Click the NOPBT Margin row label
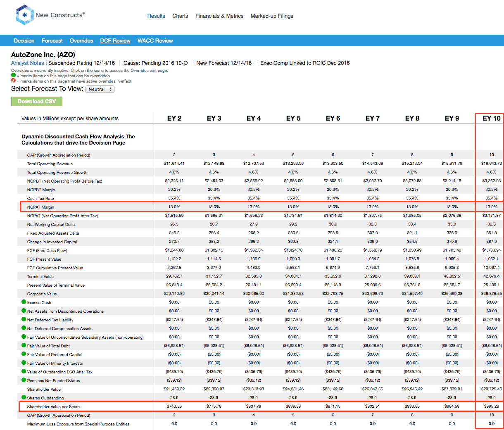This screenshot has width=504, height=430. point(41,190)
